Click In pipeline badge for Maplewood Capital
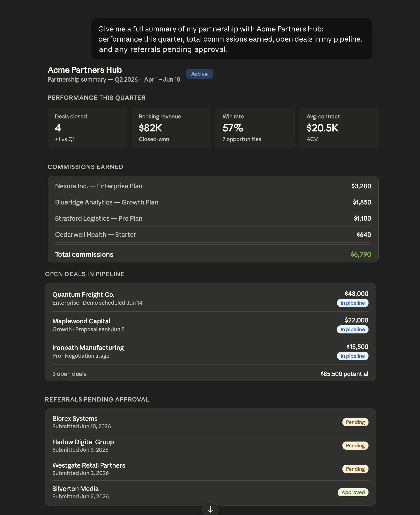 tap(353, 329)
